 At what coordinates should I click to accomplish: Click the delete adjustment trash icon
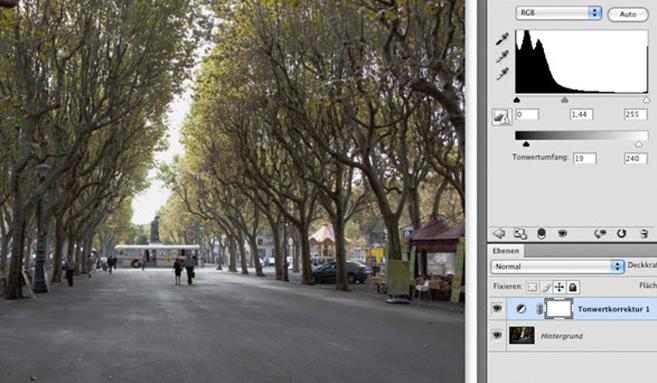tap(644, 233)
